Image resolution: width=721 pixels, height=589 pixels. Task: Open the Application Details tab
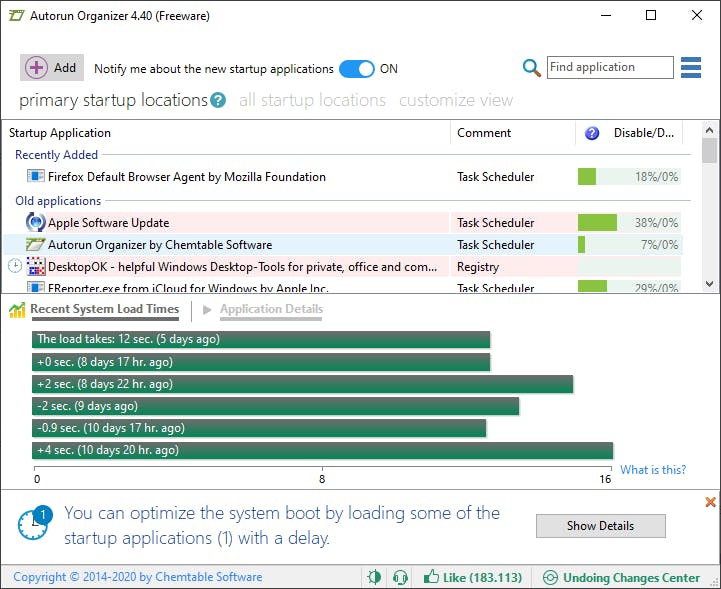(x=271, y=309)
